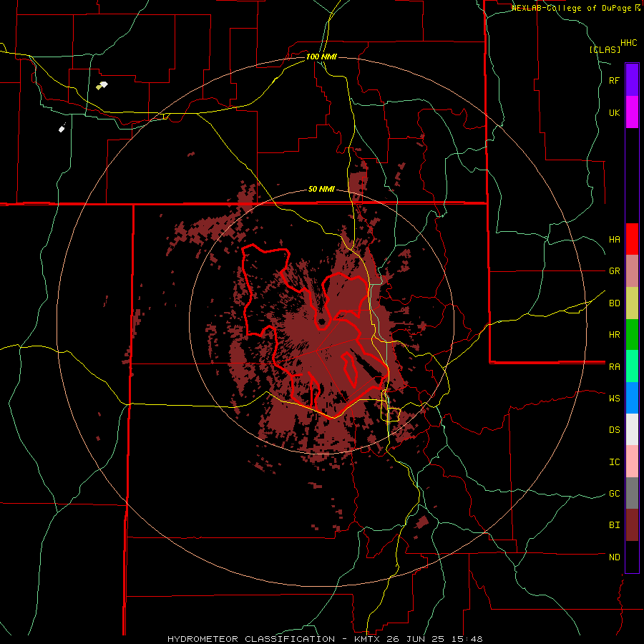
Task: Click the IC pink legend swatch
Action: [x=632, y=462]
